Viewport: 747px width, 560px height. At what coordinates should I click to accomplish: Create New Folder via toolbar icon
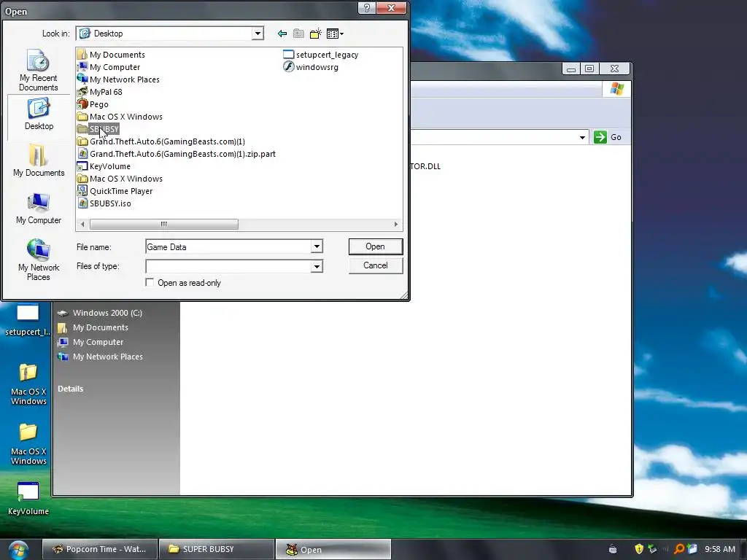[315, 34]
